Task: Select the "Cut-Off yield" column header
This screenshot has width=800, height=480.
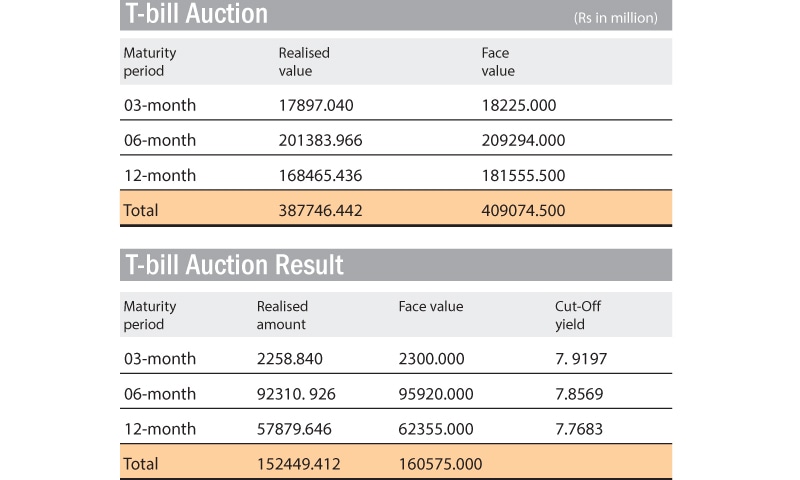Action: 578,315
